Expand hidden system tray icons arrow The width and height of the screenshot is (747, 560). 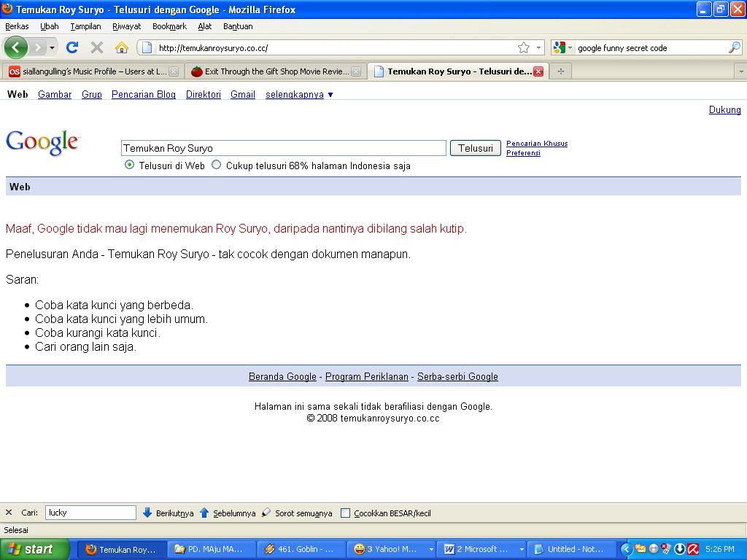627,550
